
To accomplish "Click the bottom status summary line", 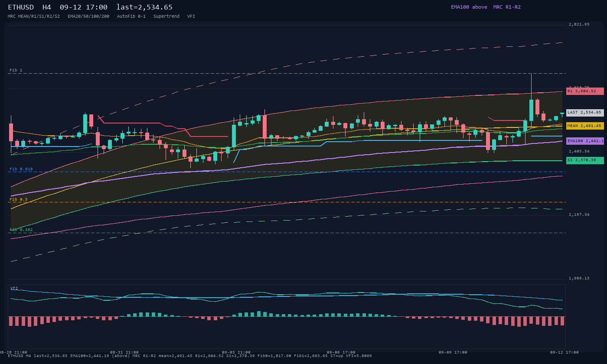I will [x=190, y=356].
